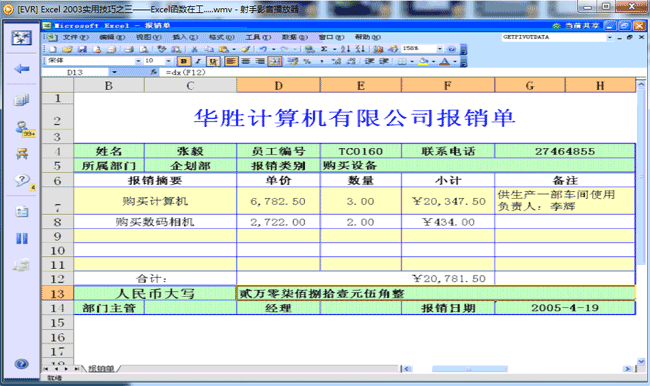Open the 插入 (Insert) menu
Image resolution: width=650 pixels, height=386 pixels.
[185, 37]
